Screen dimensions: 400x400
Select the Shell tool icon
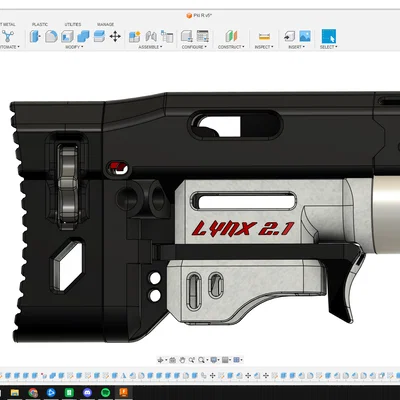(67, 36)
